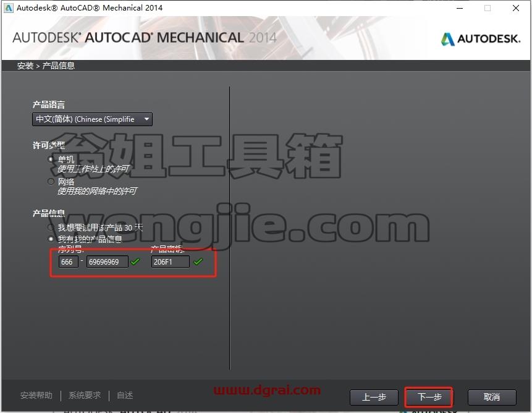532x413 pixels.
Task: Click the serial number prefix field 666
Action: [69, 262]
